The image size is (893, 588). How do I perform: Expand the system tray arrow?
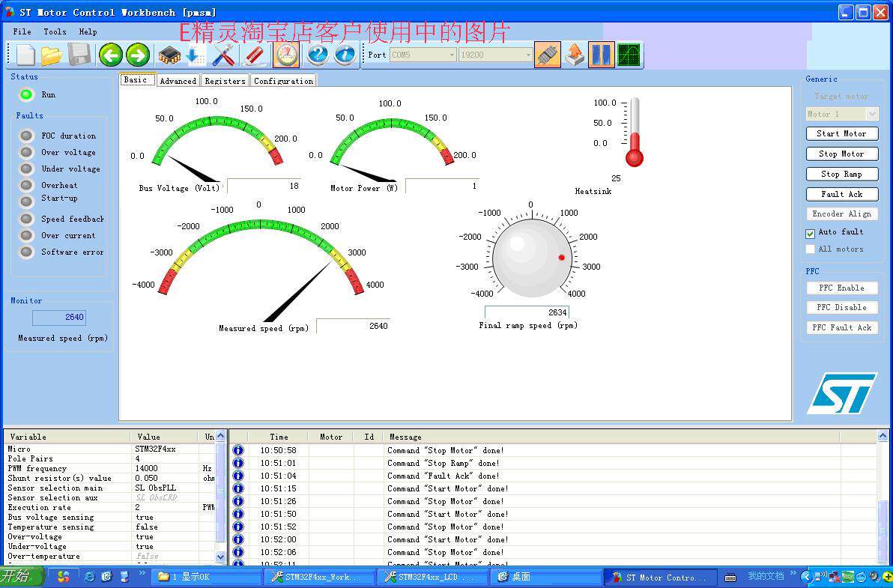click(x=807, y=578)
